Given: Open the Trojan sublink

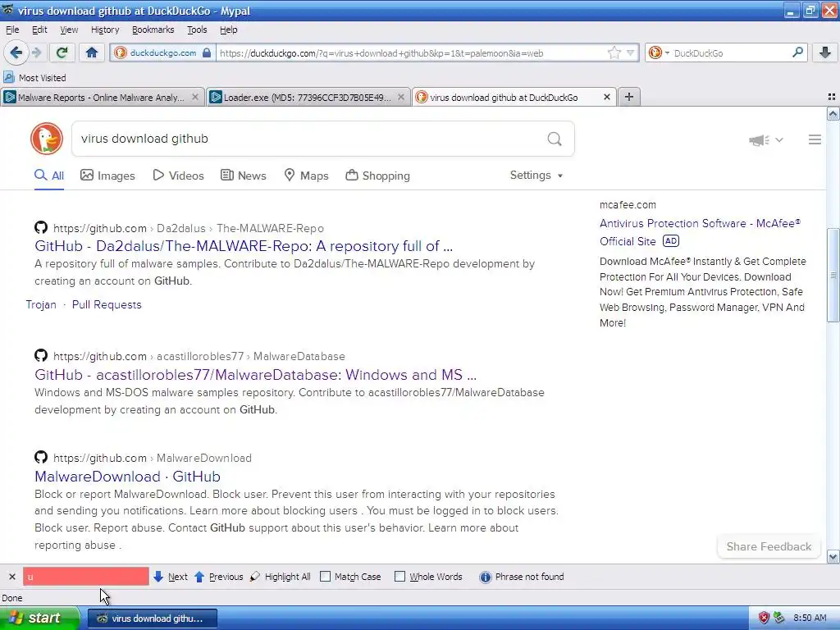Looking at the screenshot, I should click(41, 304).
